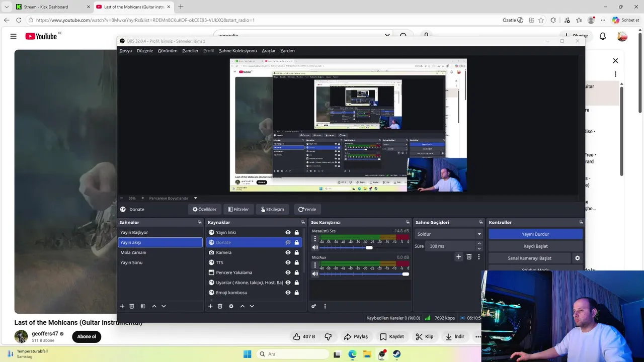Image resolution: width=644 pixels, height=362 pixels.
Task: Delete the selected scene with the trash icon in Sahneler
Action: (132, 306)
